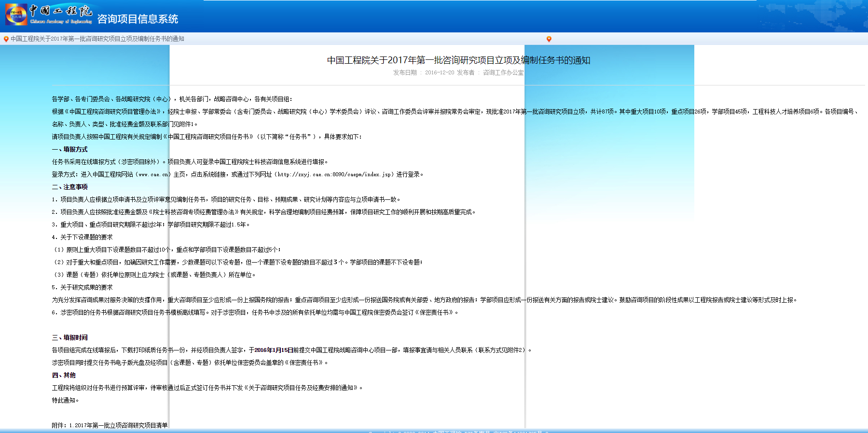Click the section heading 一、填报方式
868x433 pixels.
click(x=70, y=150)
